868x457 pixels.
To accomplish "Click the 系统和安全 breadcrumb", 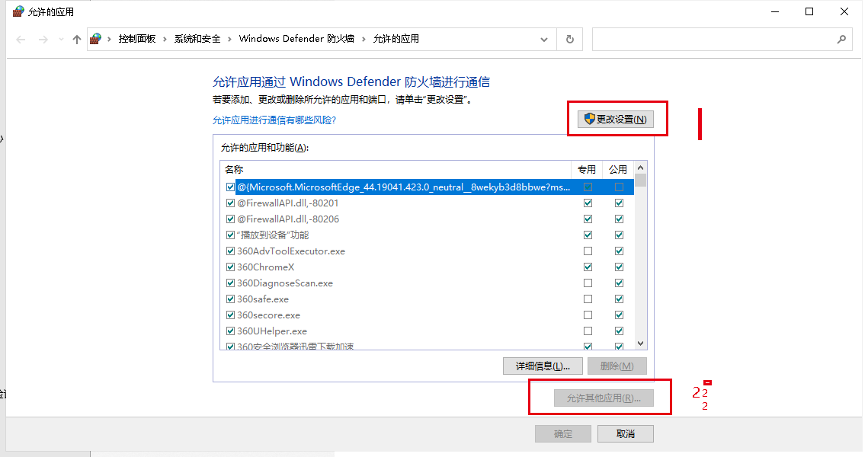I will click(x=197, y=39).
